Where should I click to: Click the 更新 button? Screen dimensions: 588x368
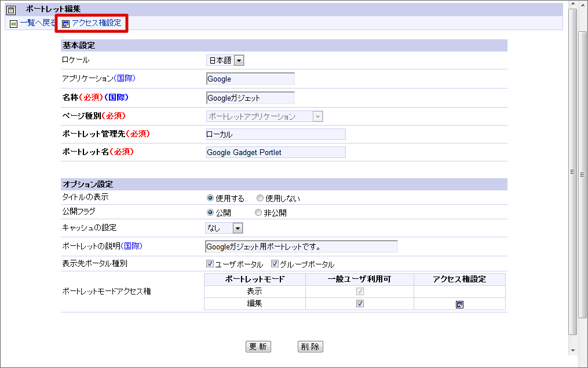258,347
